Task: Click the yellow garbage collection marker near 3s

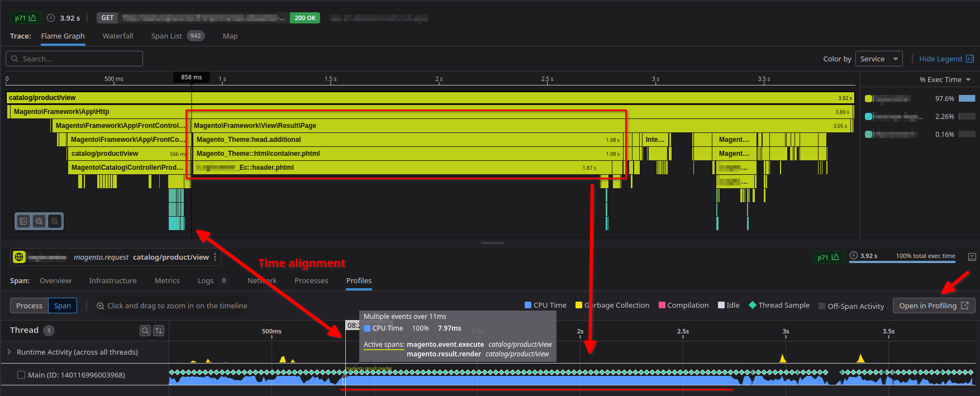Action: pos(783,358)
